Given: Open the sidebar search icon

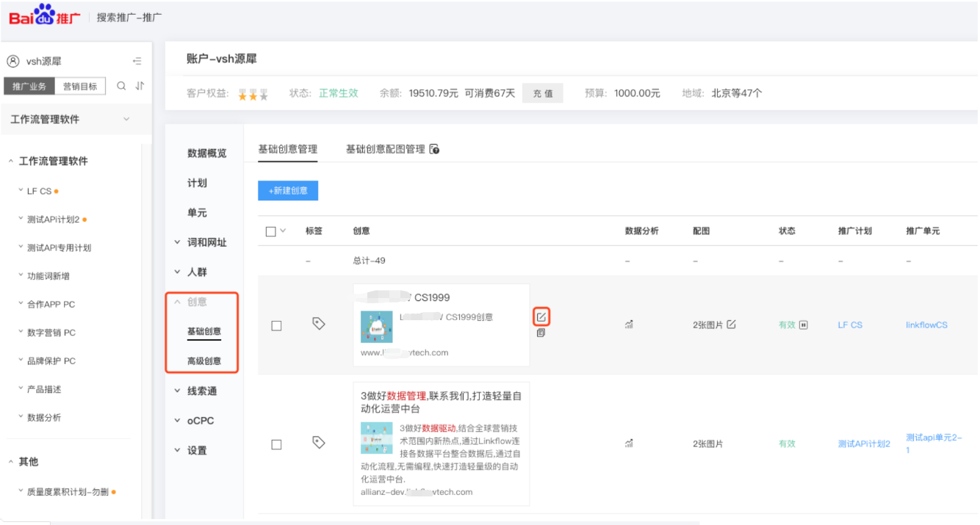Looking at the screenshot, I should (121, 86).
